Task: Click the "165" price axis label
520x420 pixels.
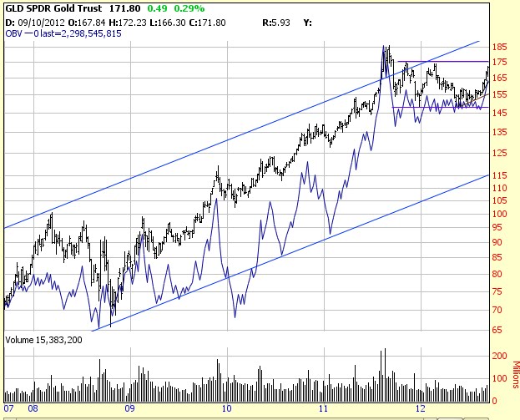Action: click(499, 78)
